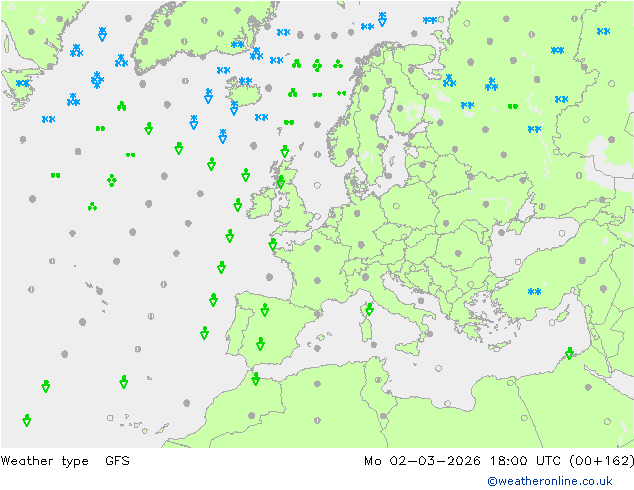The height and width of the screenshot is (490, 634).
Task: Click the gray cloud dot over Romania
Action: (x=458, y=253)
